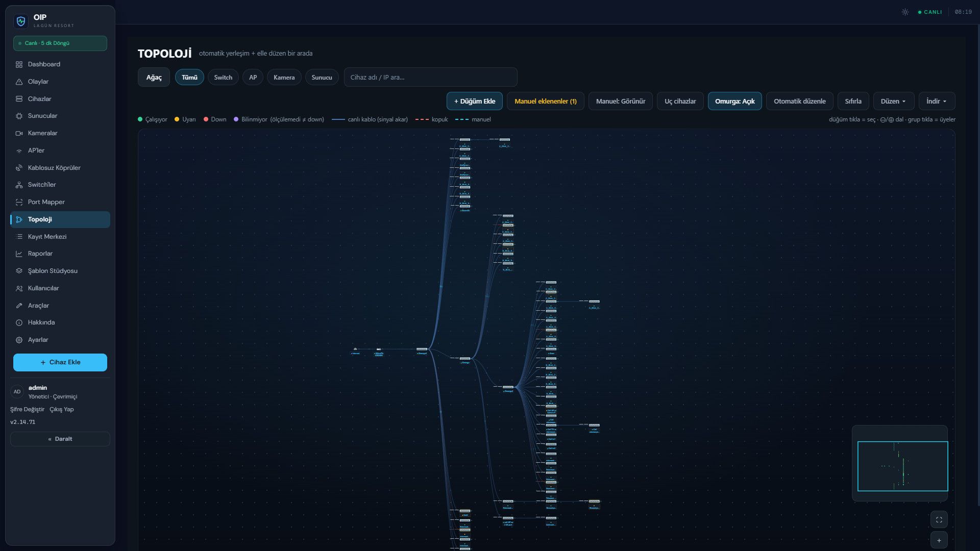Open the Dashboard sidebar icon
The height and width of the screenshot is (551, 980).
click(19, 64)
